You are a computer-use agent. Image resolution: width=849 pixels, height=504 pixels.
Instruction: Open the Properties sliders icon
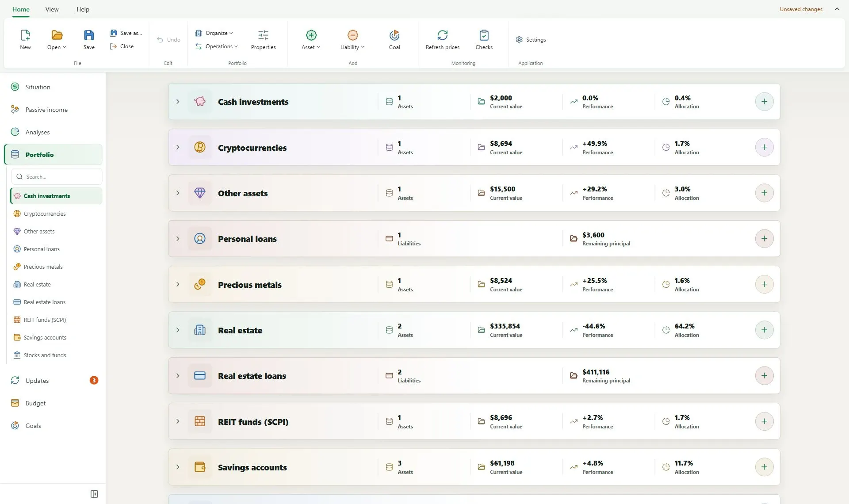(263, 35)
